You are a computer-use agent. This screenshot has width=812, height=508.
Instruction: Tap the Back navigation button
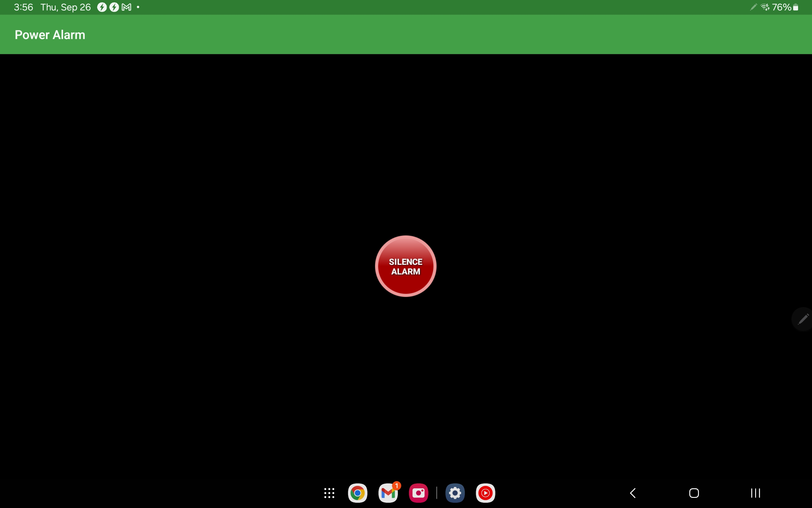click(x=633, y=493)
